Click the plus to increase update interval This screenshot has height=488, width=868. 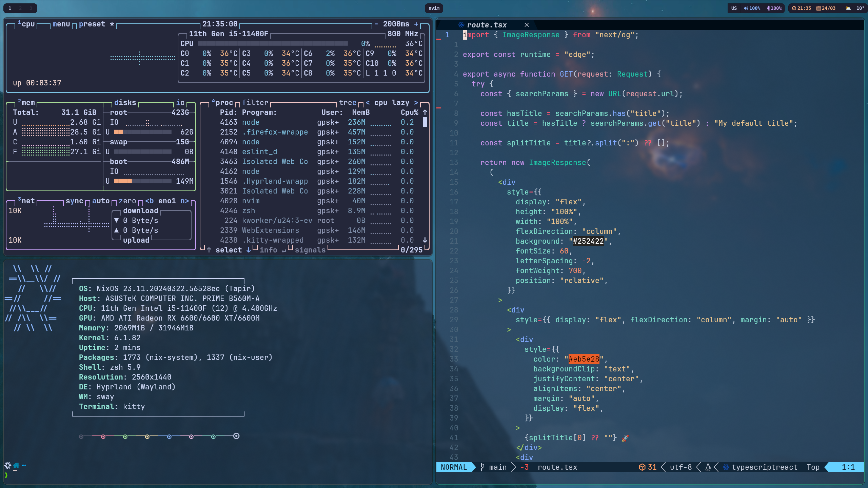(x=416, y=24)
